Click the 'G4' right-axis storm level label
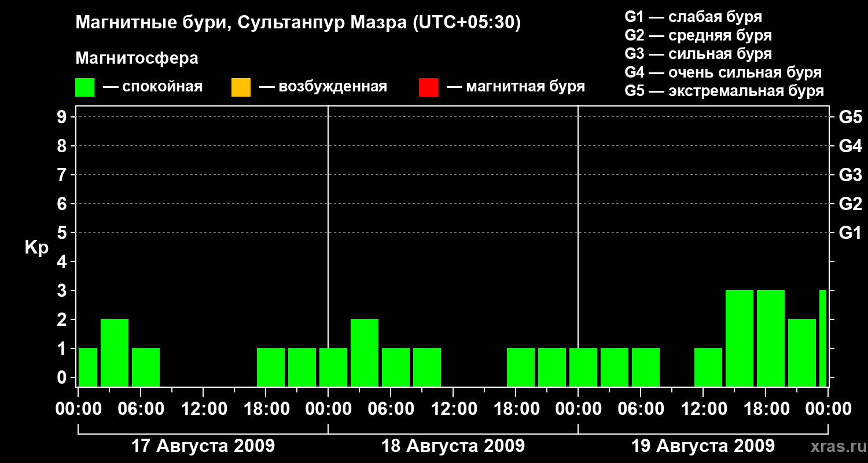 (850, 146)
